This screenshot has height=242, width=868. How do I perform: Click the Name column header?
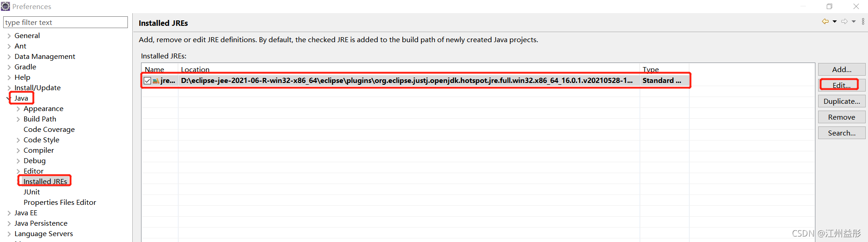pyautogui.click(x=160, y=69)
